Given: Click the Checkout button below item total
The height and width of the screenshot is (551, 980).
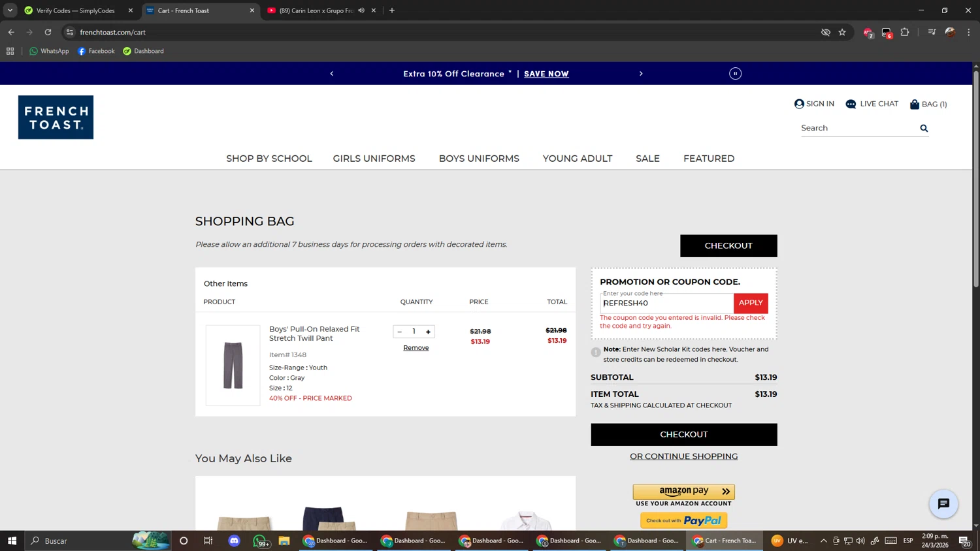Looking at the screenshot, I should click(684, 435).
